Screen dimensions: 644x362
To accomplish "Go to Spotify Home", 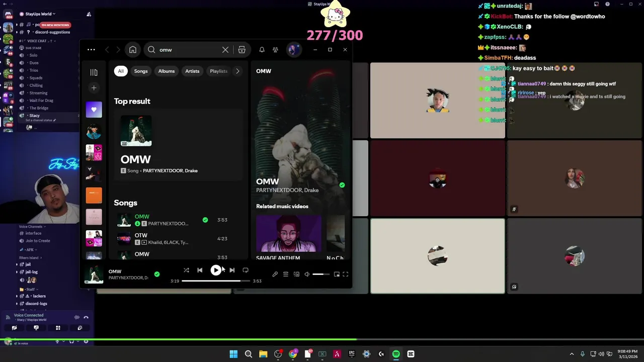I will 133,50.
